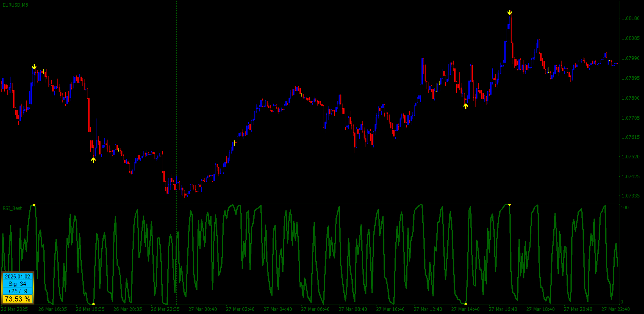Click the 100 level label on the RSI scale
The image size is (644, 314).
pyautogui.click(x=624, y=208)
